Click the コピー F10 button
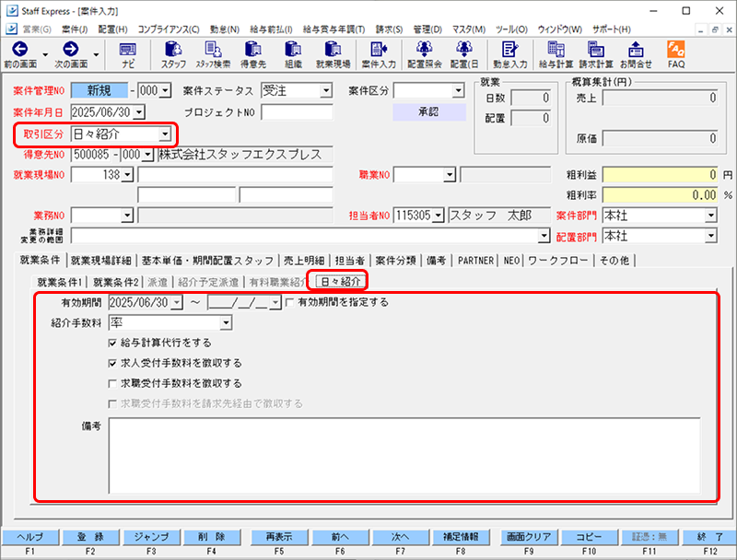 point(589,536)
